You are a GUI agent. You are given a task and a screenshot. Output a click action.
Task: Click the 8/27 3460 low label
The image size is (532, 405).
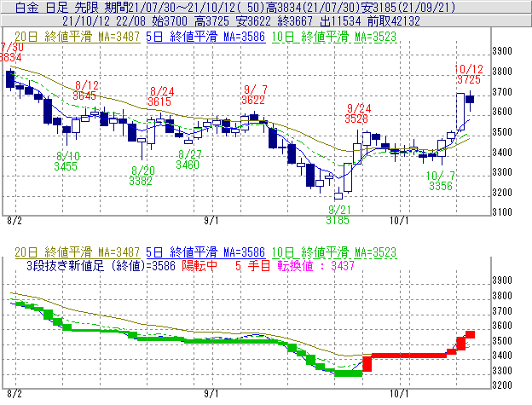pyautogui.click(x=188, y=159)
